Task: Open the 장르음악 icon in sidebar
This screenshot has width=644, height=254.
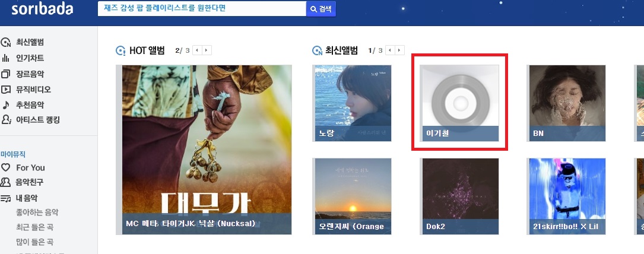Action: [x=6, y=74]
